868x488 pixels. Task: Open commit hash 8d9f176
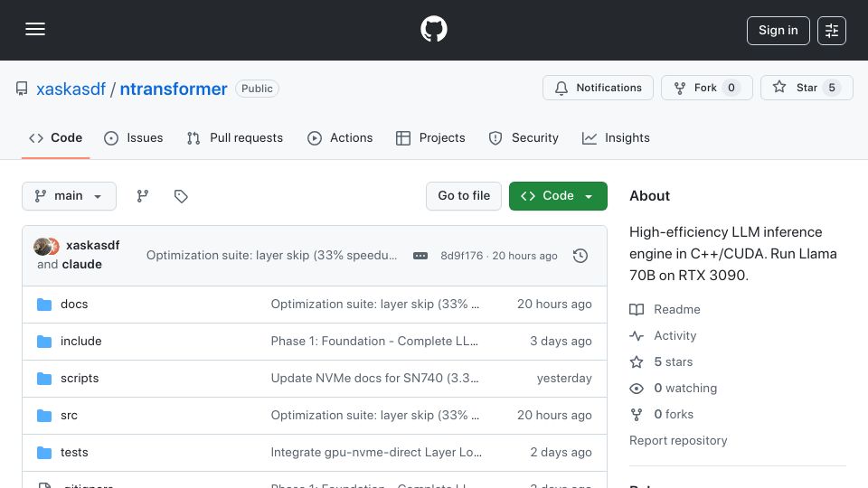[x=462, y=256]
